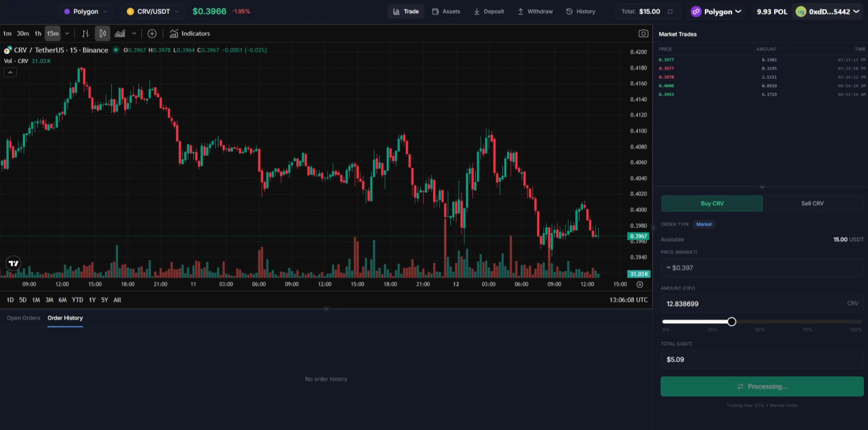Switch to the Sell CRV toggle

pyautogui.click(x=812, y=203)
